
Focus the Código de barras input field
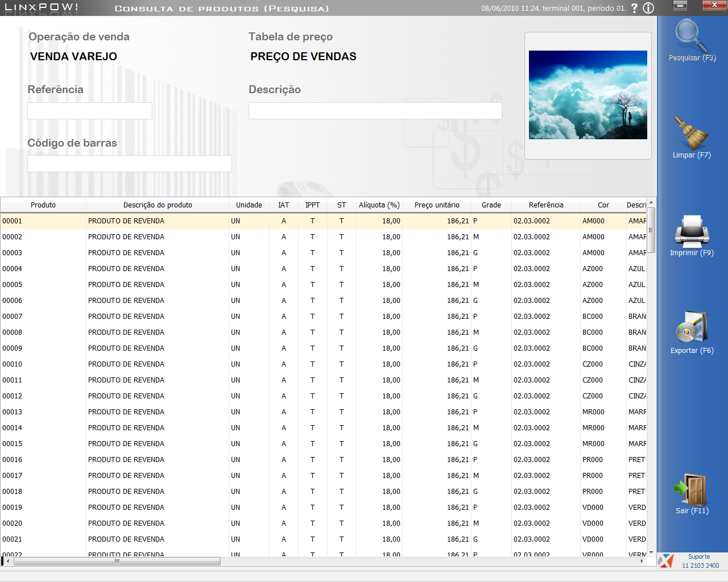(x=130, y=164)
